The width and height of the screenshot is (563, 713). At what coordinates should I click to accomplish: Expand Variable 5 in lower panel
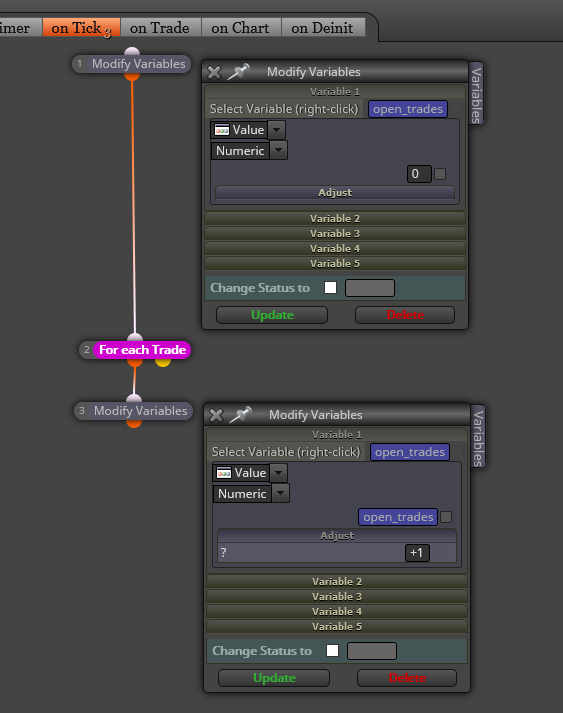click(x=337, y=626)
